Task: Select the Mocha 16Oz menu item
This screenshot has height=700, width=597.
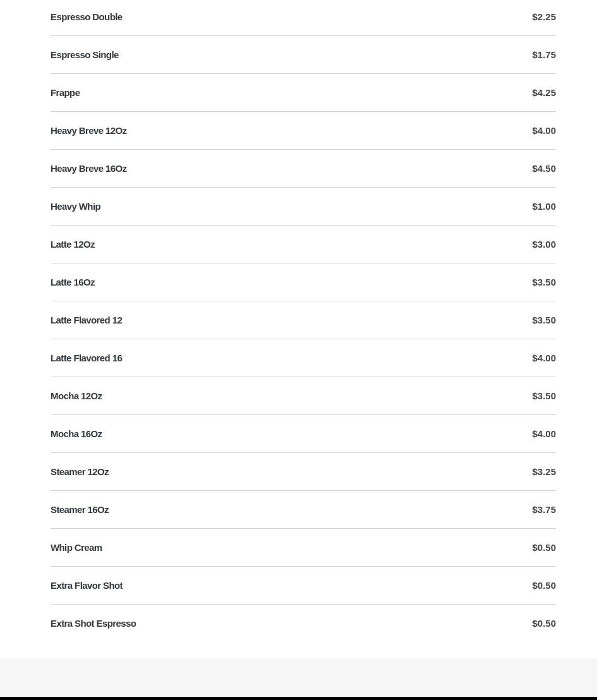Action: pos(76,434)
